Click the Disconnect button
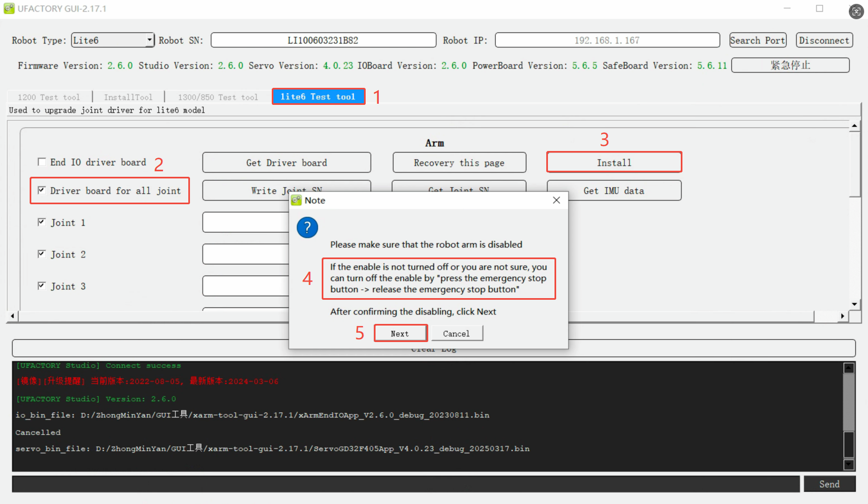 (x=824, y=40)
